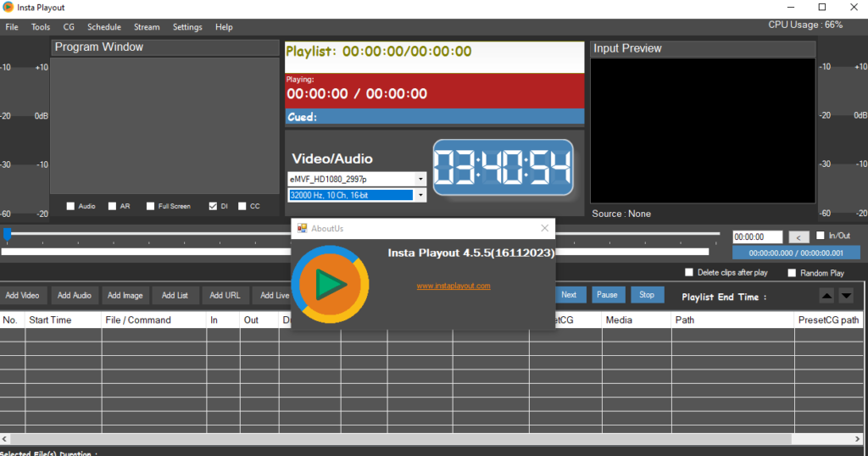Open the Schedule menu
Image resolution: width=868 pixels, height=456 pixels.
tap(103, 27)
